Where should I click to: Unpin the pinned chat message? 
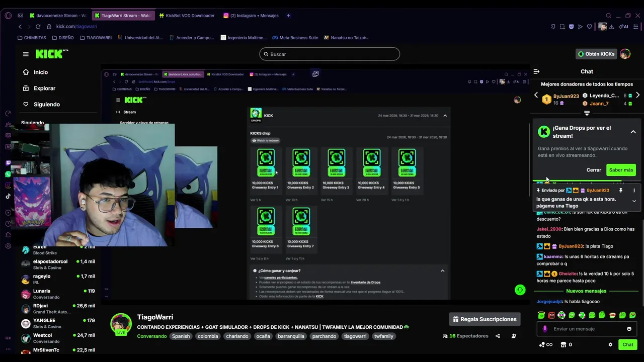click(x=620, y=191)
